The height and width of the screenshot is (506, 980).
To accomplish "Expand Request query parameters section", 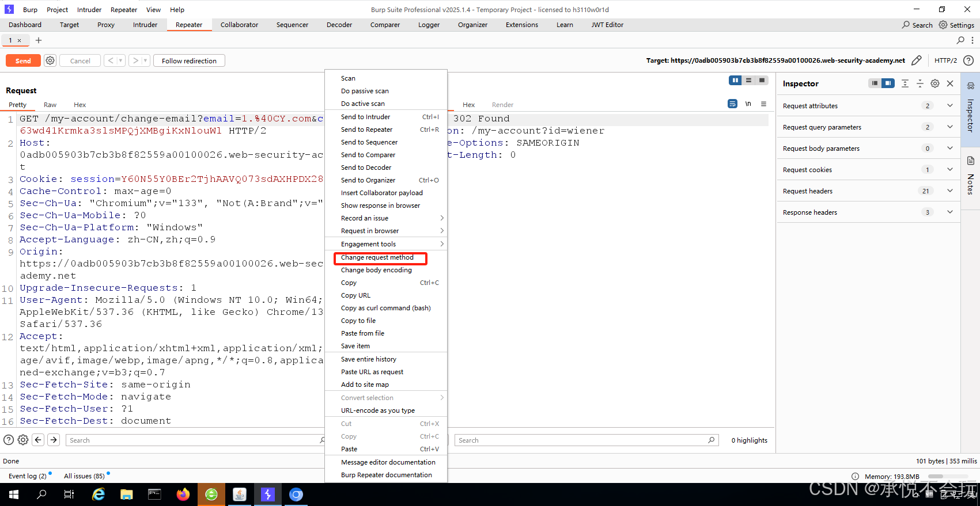I will pyautogui.click(x=868, y=127).
